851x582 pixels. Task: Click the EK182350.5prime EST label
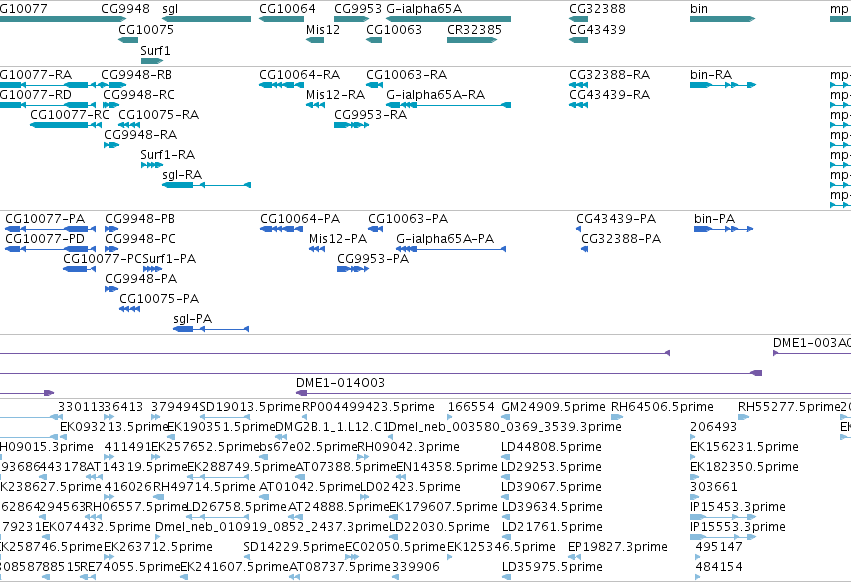pos(744,467)
